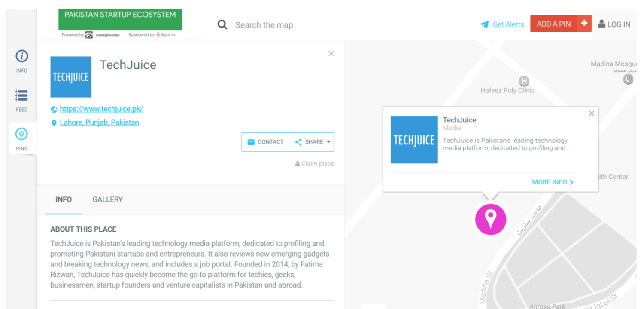Screen dimensions: 644x309
Task: Select the PINS sidebar icon
Action: tap(21, 135)
